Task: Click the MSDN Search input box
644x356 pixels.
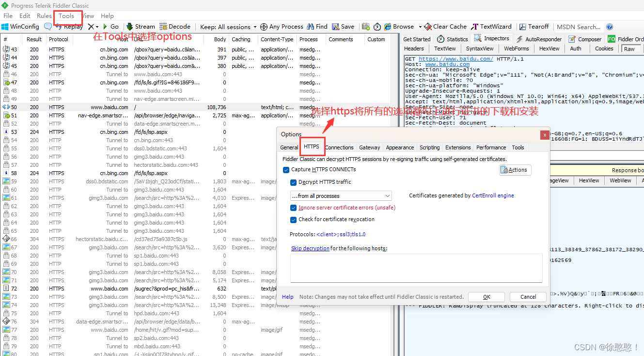Action: point(579,27)
